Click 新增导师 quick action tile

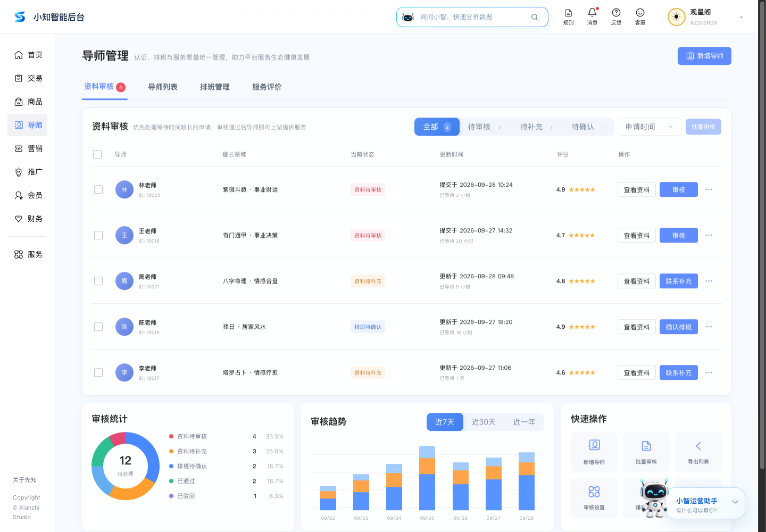[x=594, y=452]
